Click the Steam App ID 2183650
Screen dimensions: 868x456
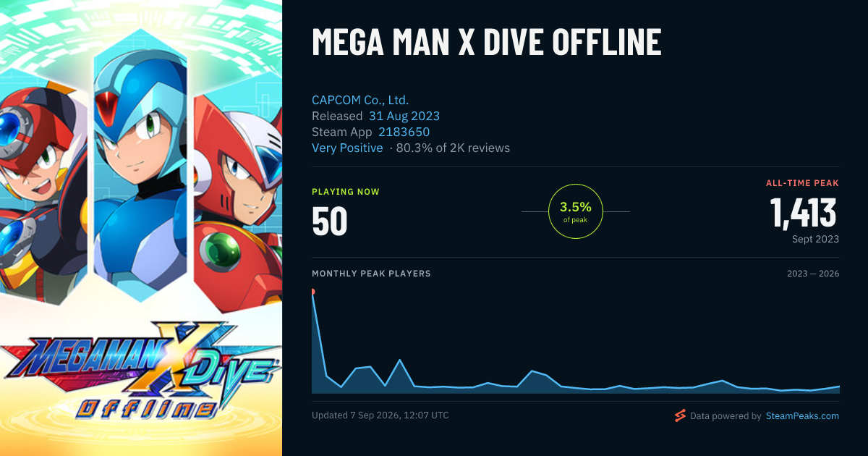click(404, 132)
